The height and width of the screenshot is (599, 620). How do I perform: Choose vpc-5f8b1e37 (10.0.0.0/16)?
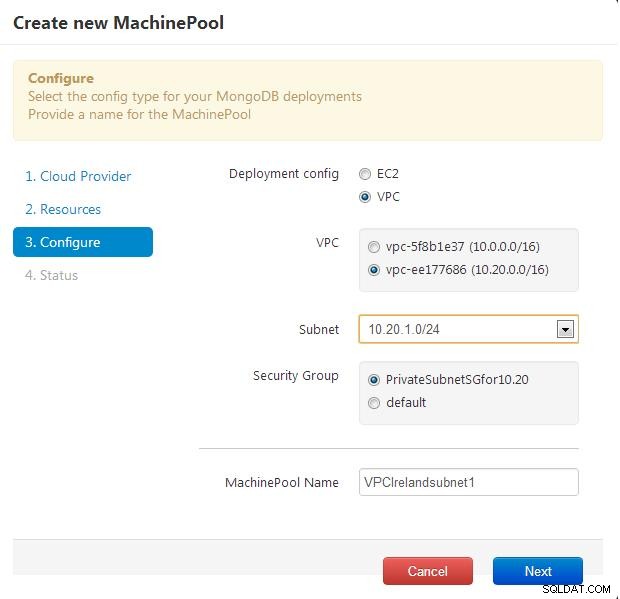click(x=374, y=247)
